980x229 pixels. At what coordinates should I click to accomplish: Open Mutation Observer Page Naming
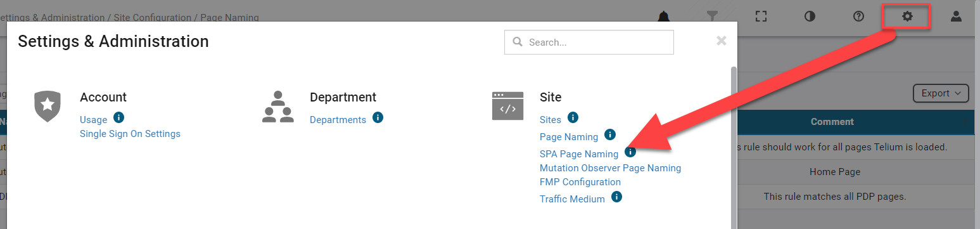tap(610, 168)
